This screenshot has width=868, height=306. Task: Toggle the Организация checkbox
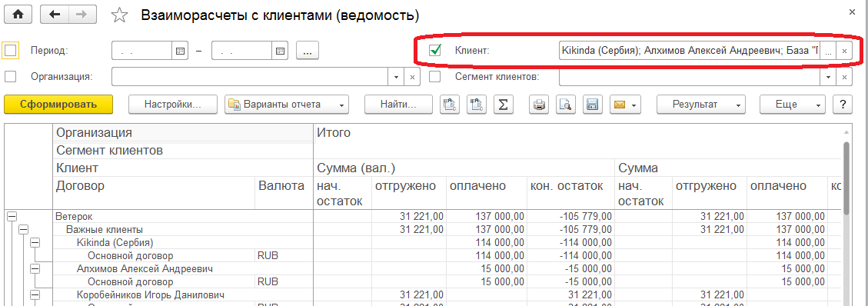(x=11, y=77)
